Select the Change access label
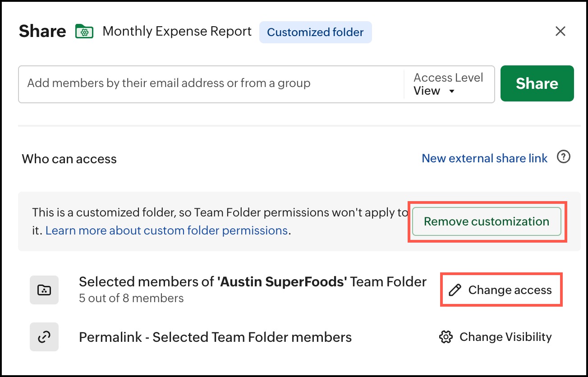 [x=510, y=290]
